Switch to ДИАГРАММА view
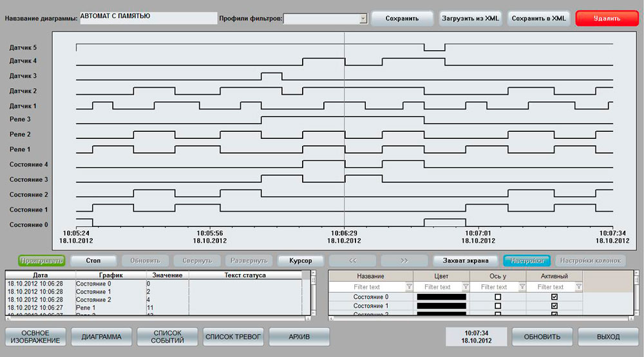The image size is (644, 357). (101, 337)
